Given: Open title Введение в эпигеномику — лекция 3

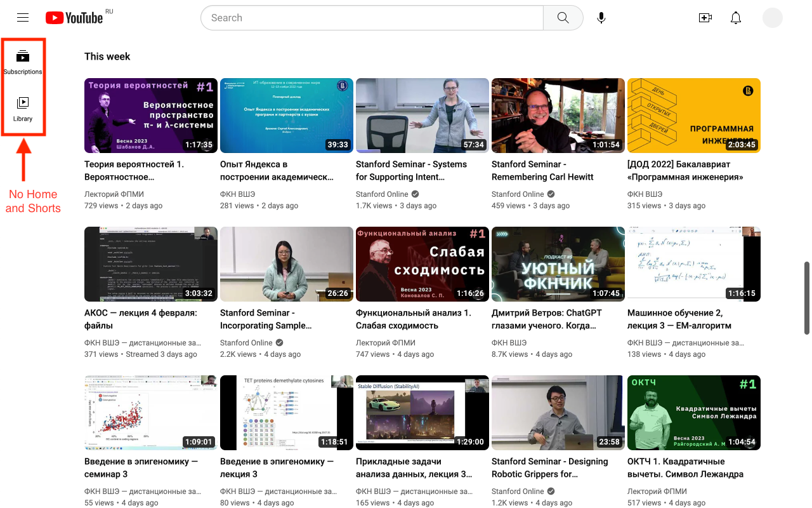Looking at the screenshot, I should click(277, 467).
